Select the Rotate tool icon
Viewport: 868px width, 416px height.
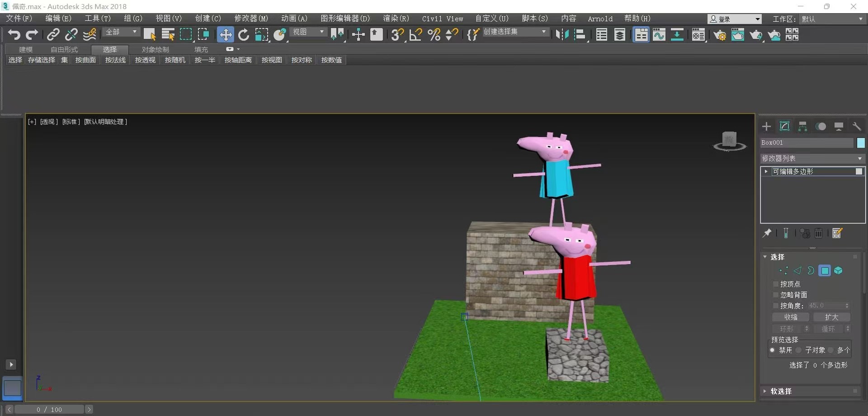[244, 35]
